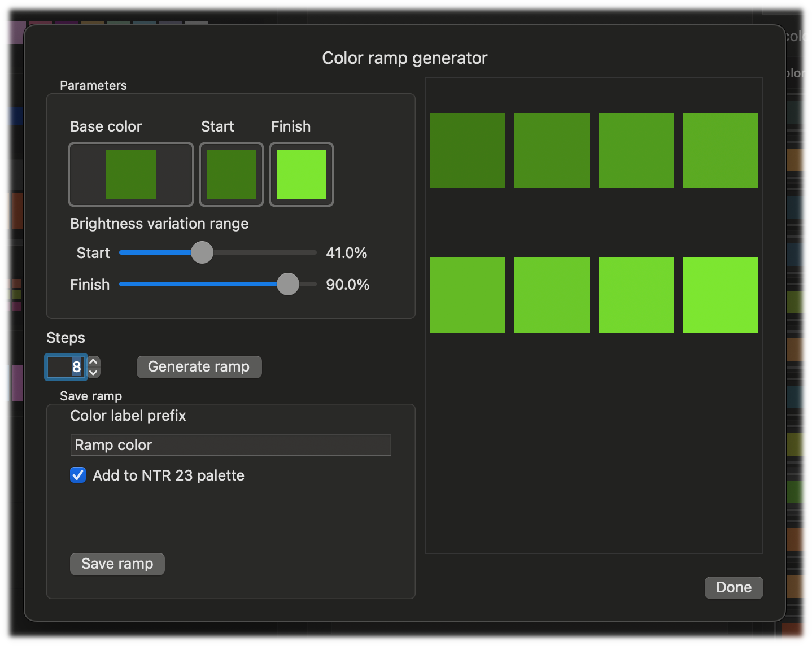The image size is (812, 646).
Task: Select the first swatch in bottom row
Action: 468,295
